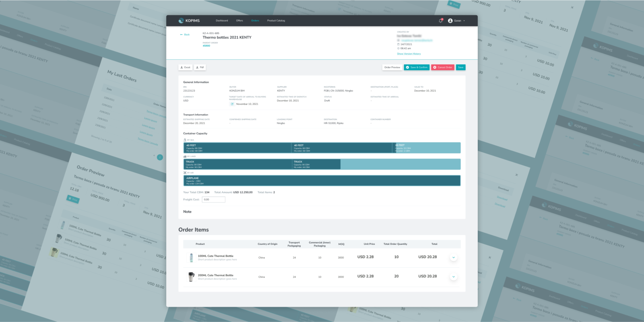Download order as Pdf
The image size is (644, 322).
point(200,67)
